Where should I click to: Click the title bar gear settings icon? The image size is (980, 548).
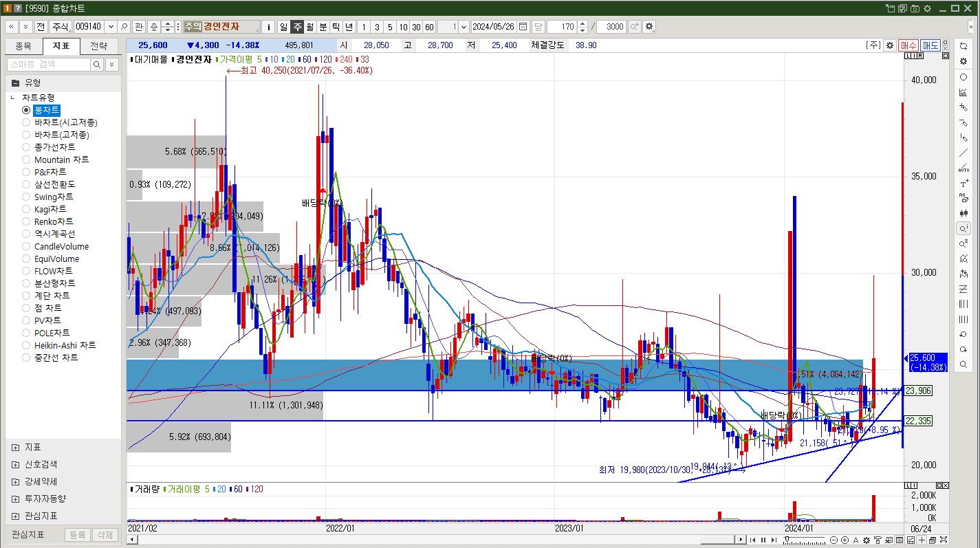pyautogui.click(x=927, y=8)
